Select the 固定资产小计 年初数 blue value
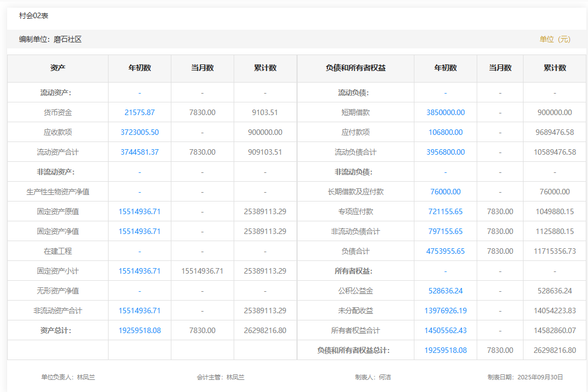 pos(139,271)
